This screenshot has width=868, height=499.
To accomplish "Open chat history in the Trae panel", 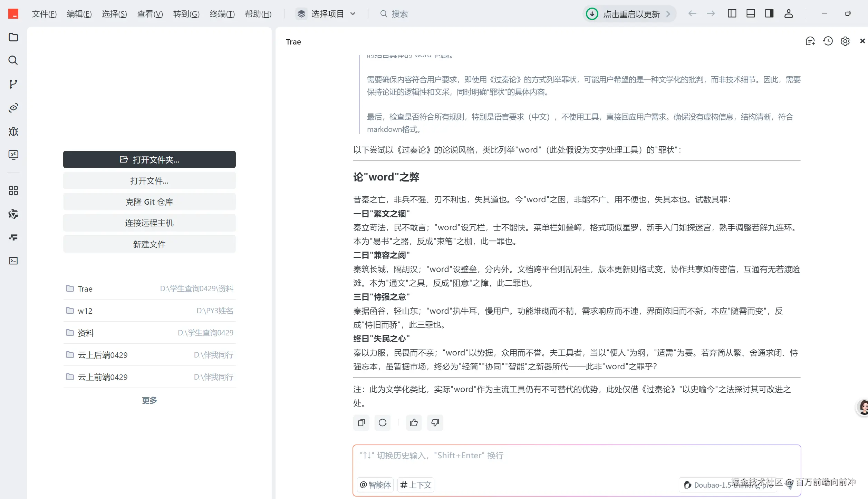I will [x=828, y=41].
